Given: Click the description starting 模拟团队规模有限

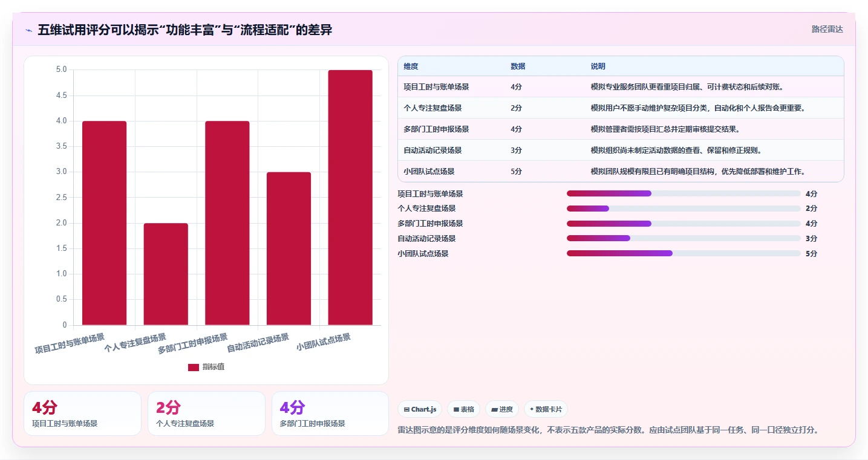Looking at the screenshot, I should (x=698, y=172).
